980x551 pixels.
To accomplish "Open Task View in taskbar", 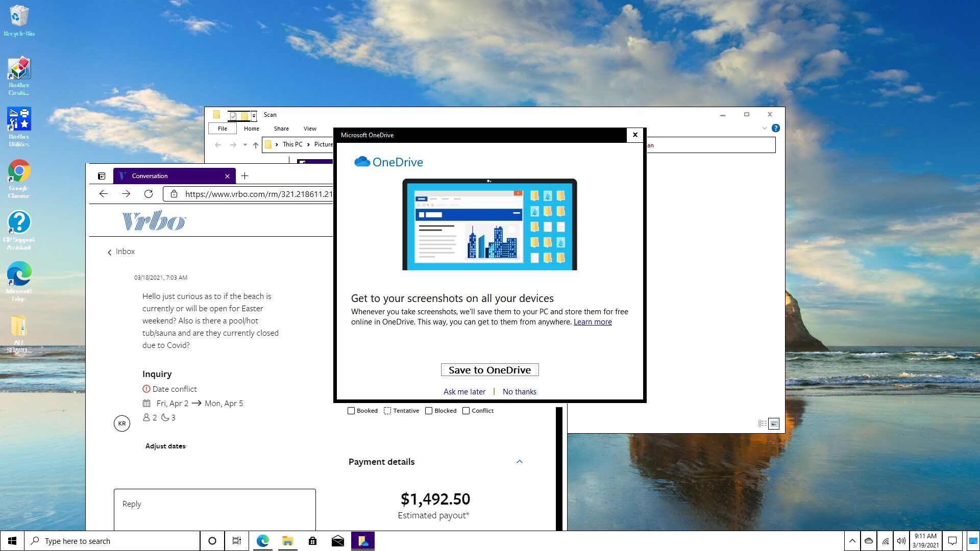I will tap(237, 541).
